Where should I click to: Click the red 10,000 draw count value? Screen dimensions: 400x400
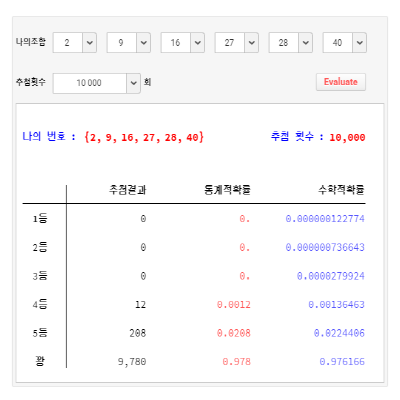pos(347,138)
